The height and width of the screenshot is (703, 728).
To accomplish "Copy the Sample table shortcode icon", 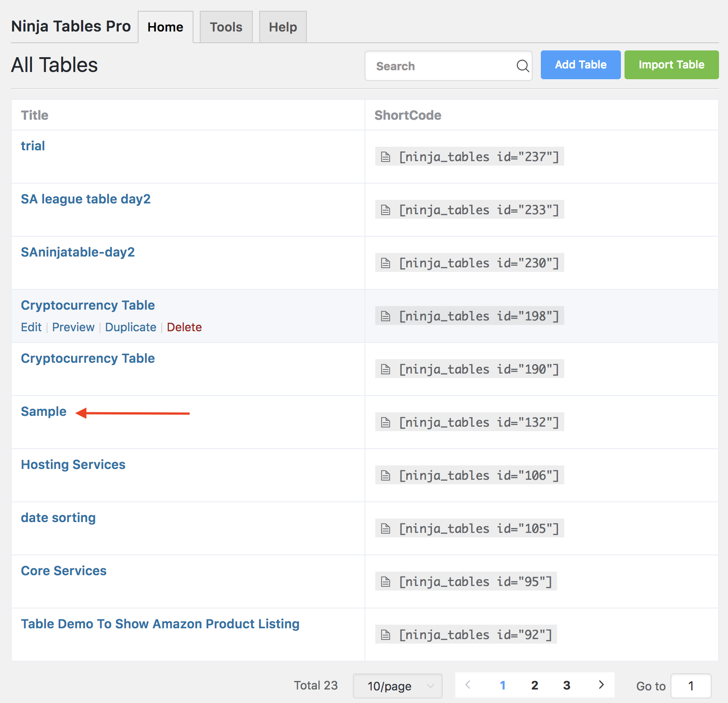I will point(385,422).
